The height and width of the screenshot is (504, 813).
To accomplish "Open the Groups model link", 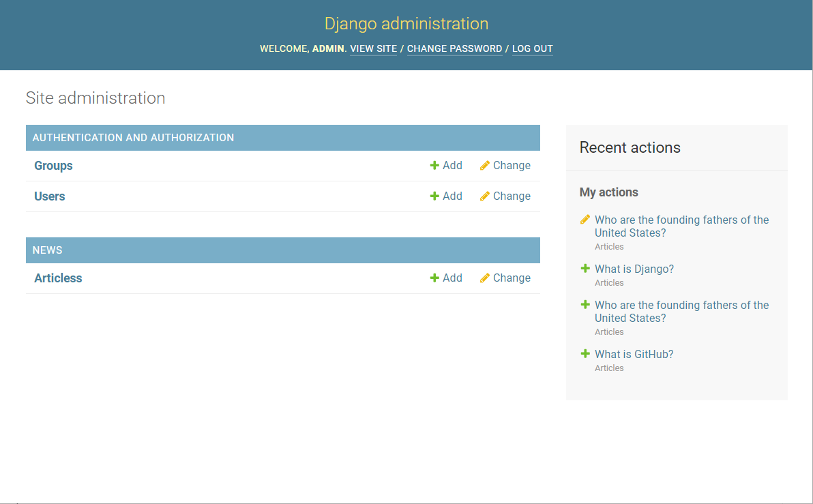I will click(53, 166).
